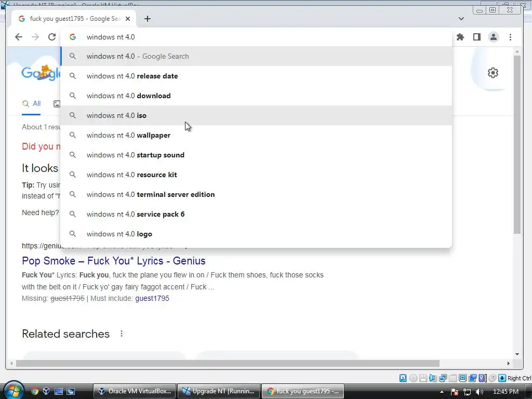Show hidden system tray icons
The image size is (532, 399).
coord(442,392)
